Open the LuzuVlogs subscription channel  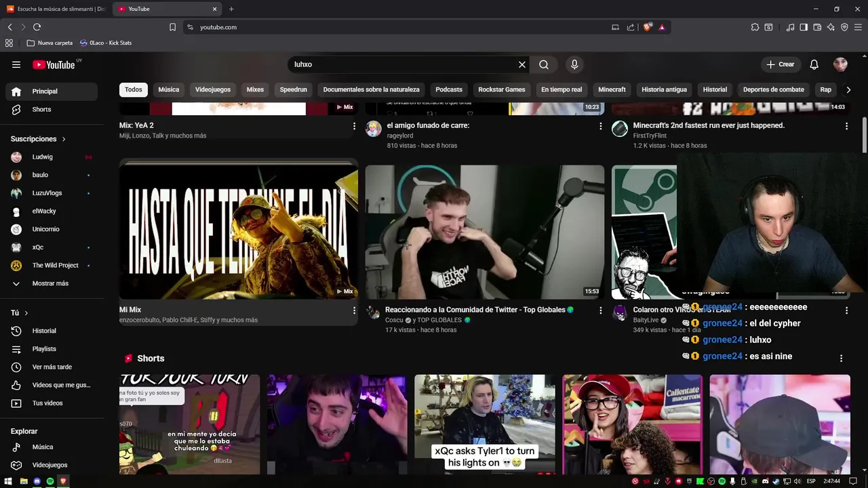click(52, 193)
